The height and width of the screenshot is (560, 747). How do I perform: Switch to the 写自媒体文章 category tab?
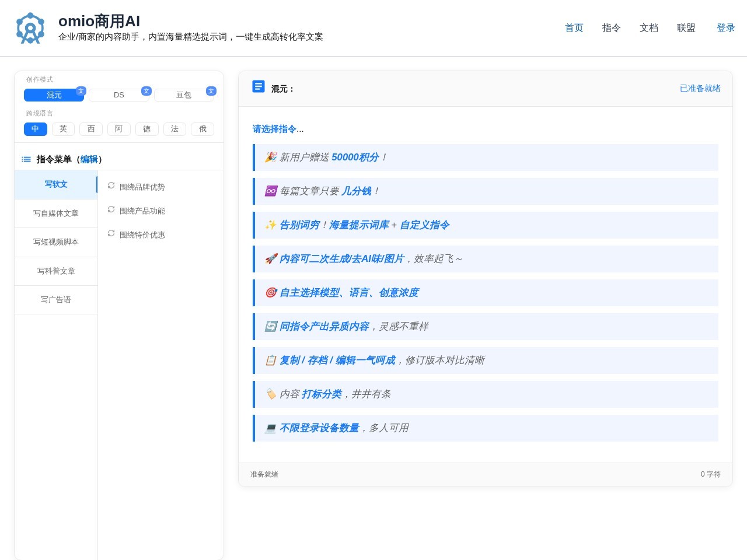click(56, 213)
